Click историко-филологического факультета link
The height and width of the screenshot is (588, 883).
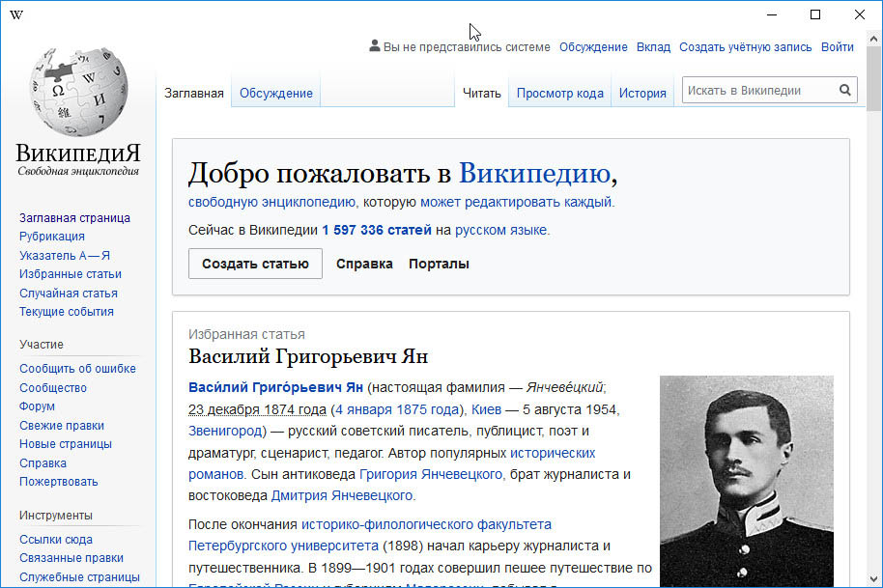pyautogui.click(x=426, y=524)
